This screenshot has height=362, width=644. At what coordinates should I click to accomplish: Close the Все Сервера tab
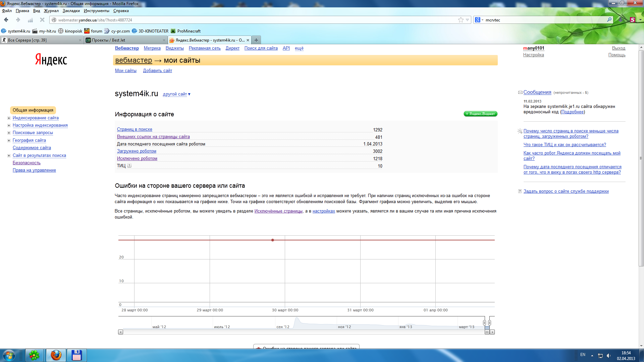tap(80, 40)
